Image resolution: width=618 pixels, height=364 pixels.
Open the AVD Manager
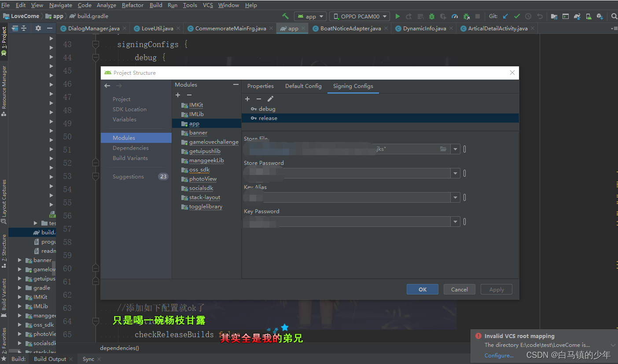point(589,16)
